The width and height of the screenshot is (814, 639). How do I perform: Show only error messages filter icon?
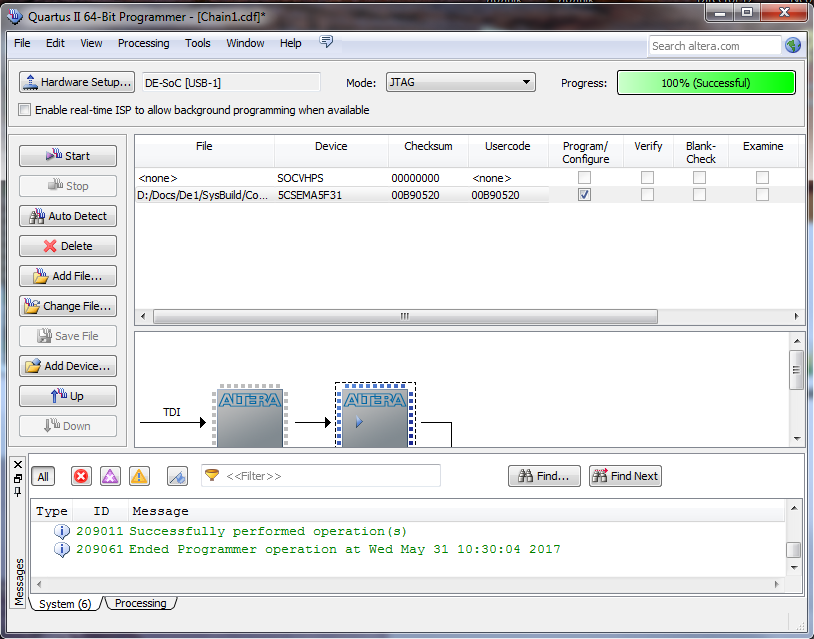[81, 476]
